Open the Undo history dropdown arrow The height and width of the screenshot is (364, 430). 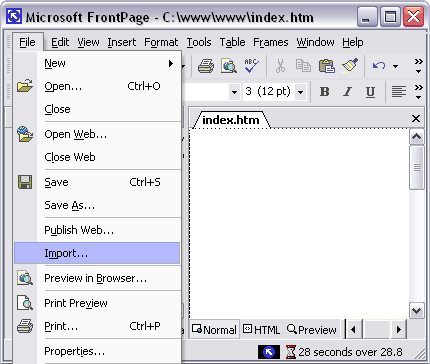[x=395, y=66]
